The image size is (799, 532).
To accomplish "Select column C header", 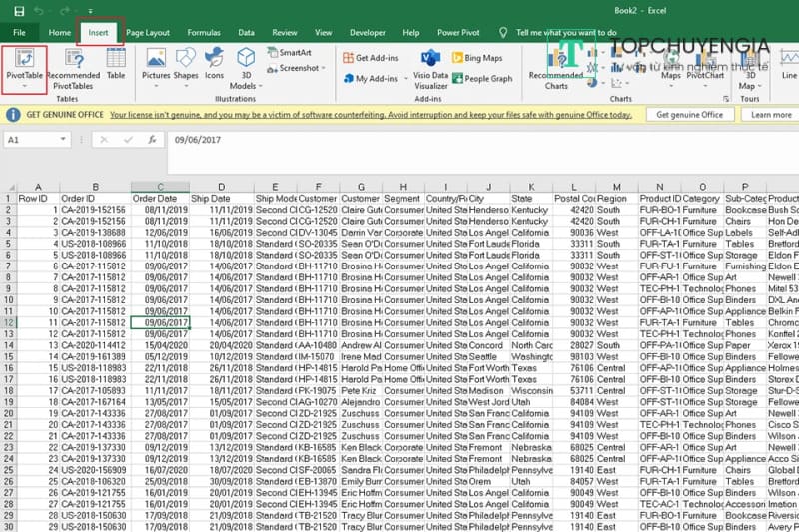I will [x=159, y=187].
